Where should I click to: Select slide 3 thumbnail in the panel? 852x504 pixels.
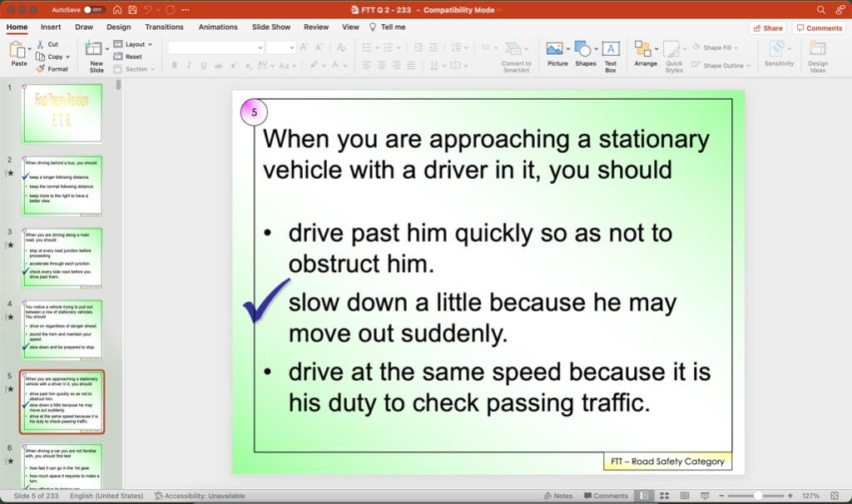click(62, 254)
